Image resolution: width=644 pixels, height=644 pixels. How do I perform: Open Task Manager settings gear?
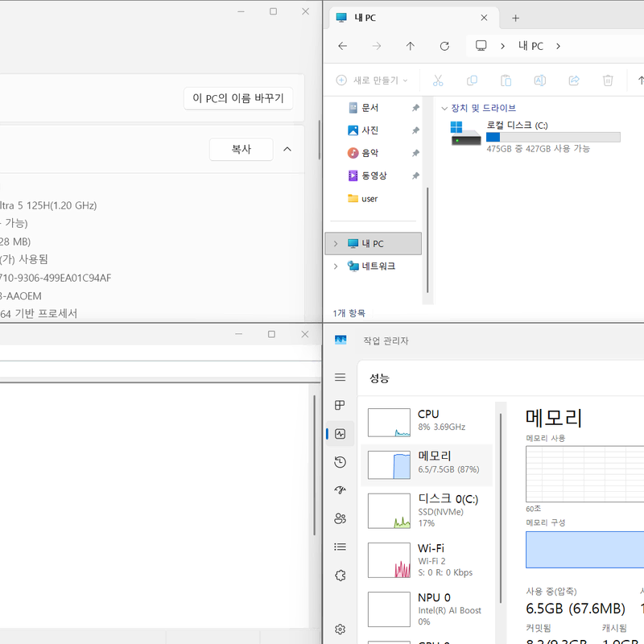[340, 629]
